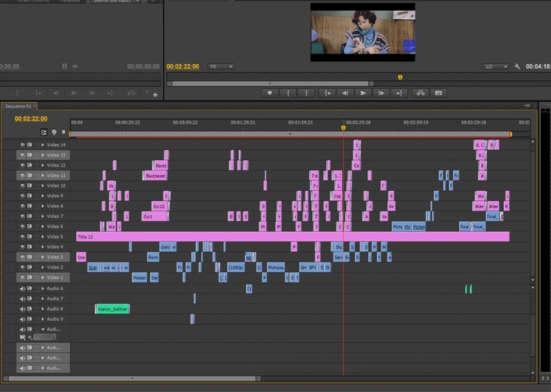Select the Go12 clip on Video 8
The image size is (551, 392).
(x=160, y=206)
